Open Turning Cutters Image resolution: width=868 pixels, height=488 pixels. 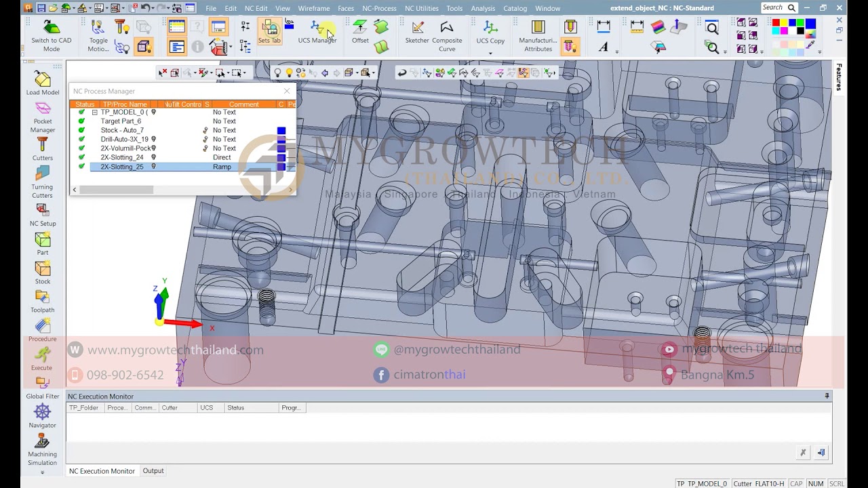[x=43, y=183]
